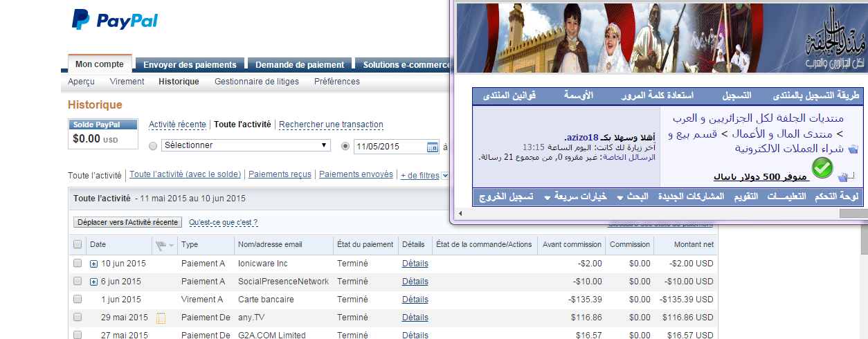
Task: Check the box for the 1 jun 2015 row
Action: click(78, 299)
